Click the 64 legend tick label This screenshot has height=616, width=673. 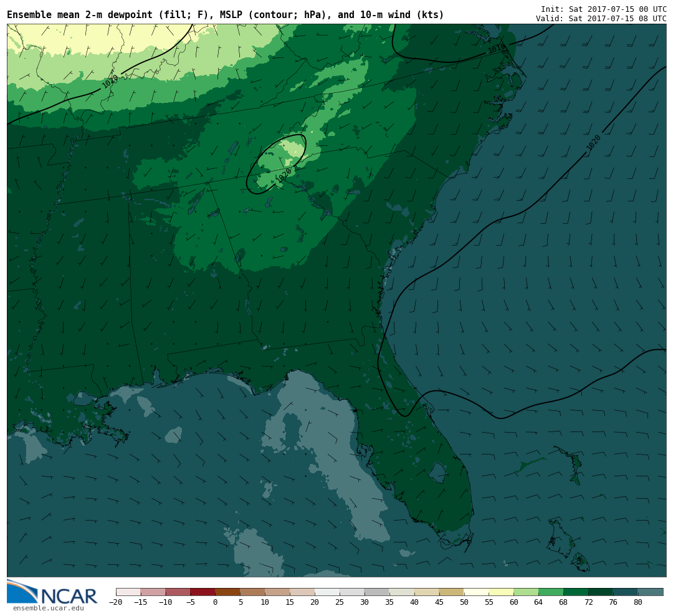538,602
